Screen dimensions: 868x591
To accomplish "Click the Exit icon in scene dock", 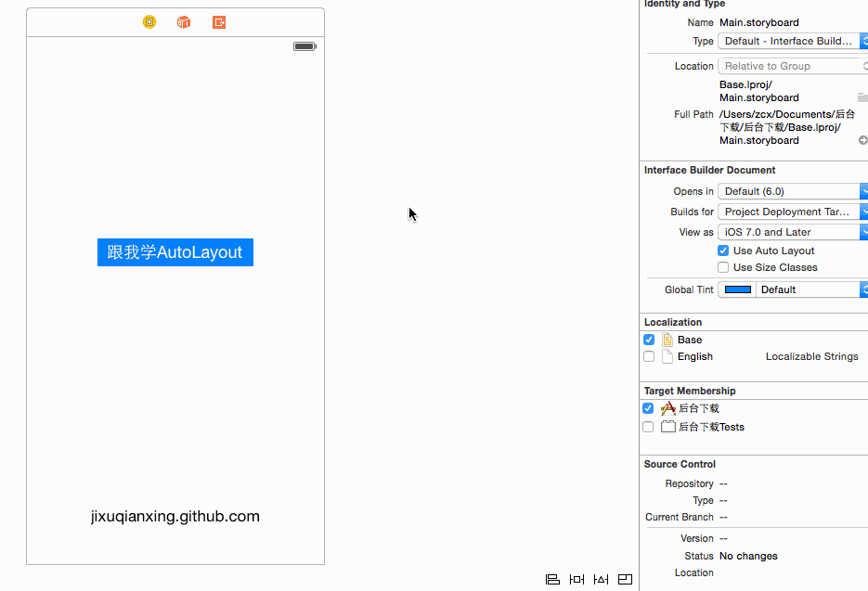I will point(219,22).
